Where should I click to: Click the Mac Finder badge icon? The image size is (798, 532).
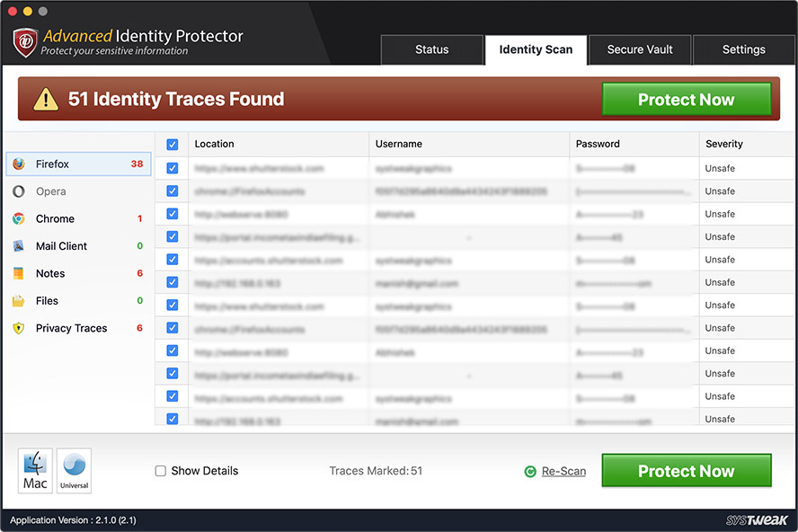coord(35,471)
